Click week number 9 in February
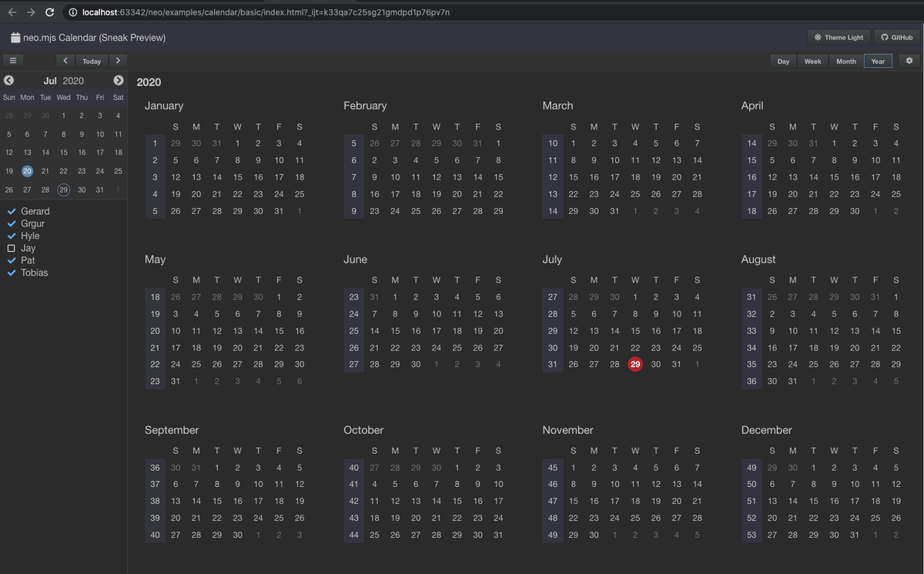Viewport: 924px width, 574px height. click(x=354, y=210)
